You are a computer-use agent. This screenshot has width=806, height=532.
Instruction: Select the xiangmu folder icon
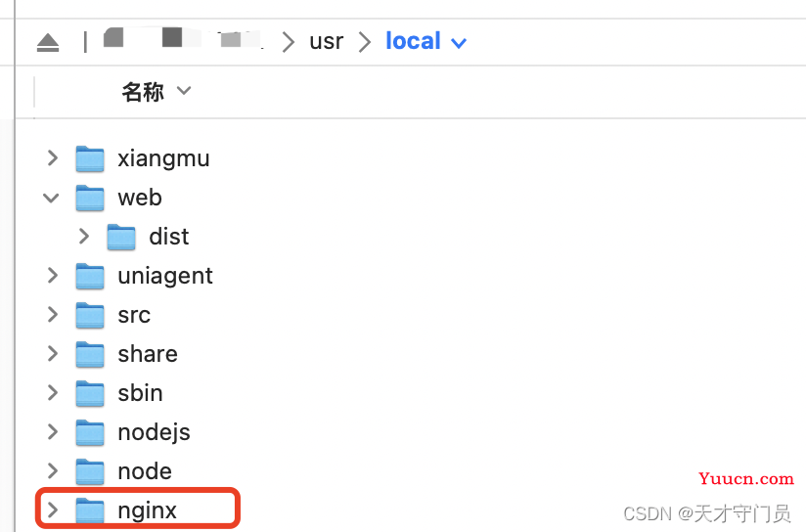click(x=90, y=158)
